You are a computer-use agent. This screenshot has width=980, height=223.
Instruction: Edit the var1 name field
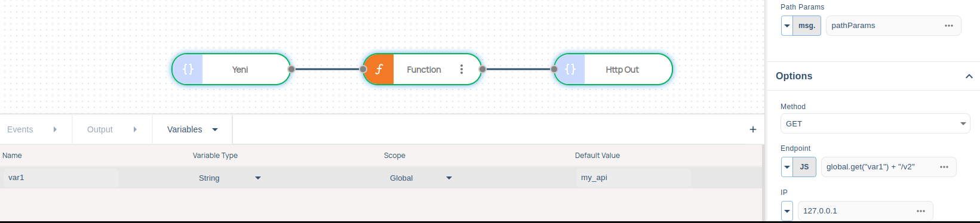click(x=61, y=178)
